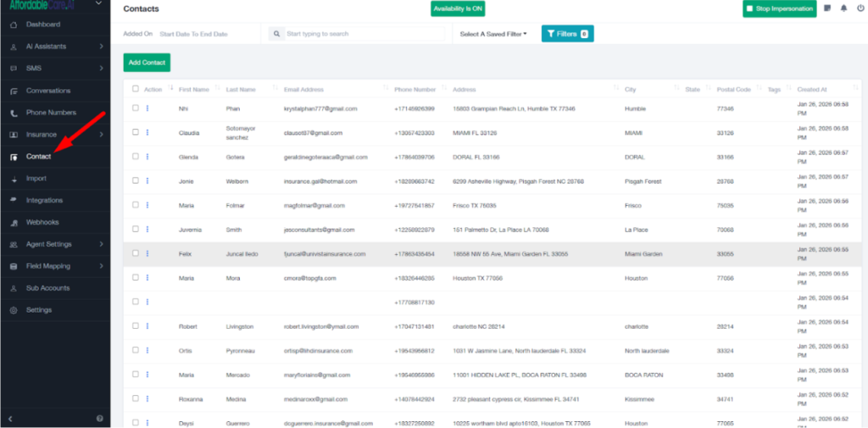Screen dimensions: 868x428
Task: Check the box for Nhi Phan's row
Action: click(x=136, y=108)
